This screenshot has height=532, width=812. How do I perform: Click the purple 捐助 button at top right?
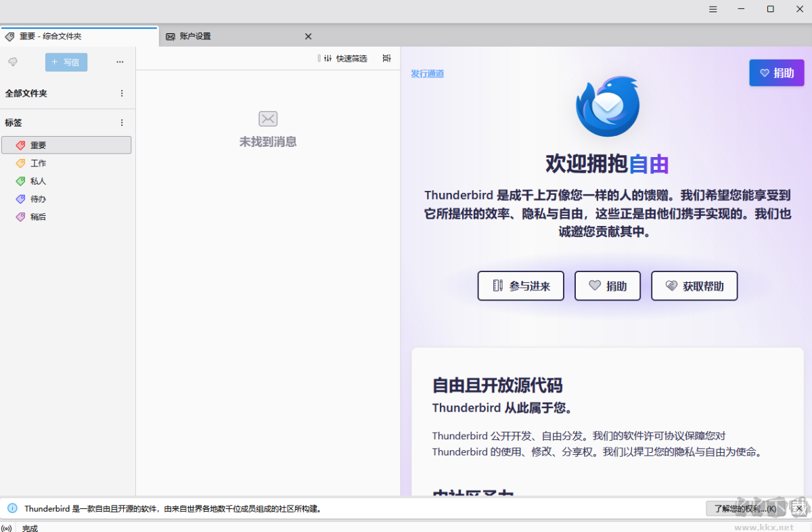(x=777, y=73)
